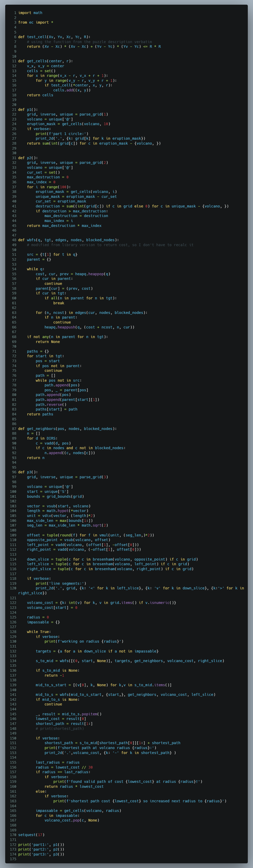253x868 pixels.
Task: Click the 'last_radius = radius' line
Action: click(57, 762)
